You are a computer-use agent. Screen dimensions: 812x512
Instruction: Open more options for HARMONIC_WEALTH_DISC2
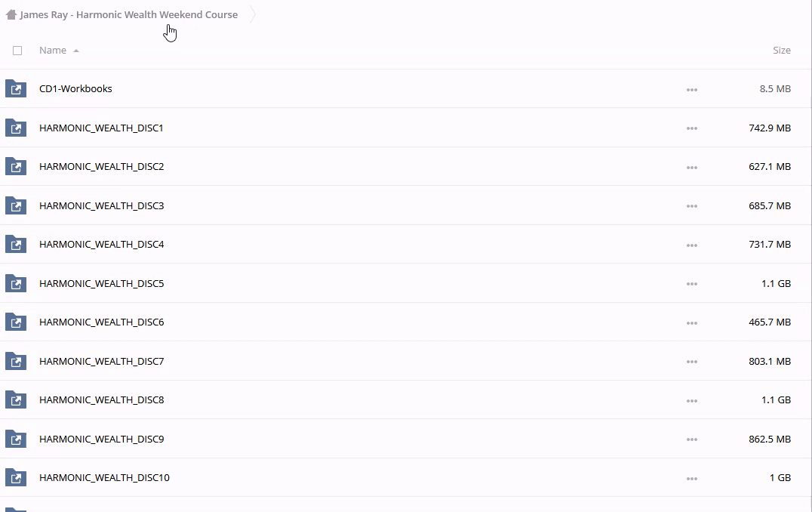pyautogui.click(x=691, y=167)
